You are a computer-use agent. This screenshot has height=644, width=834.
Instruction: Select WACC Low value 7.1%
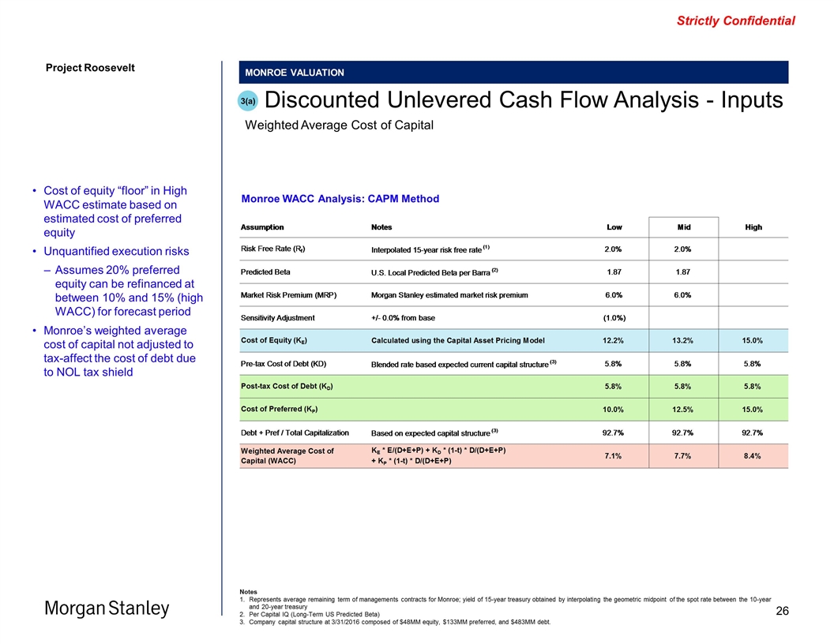tap(613, 455)
